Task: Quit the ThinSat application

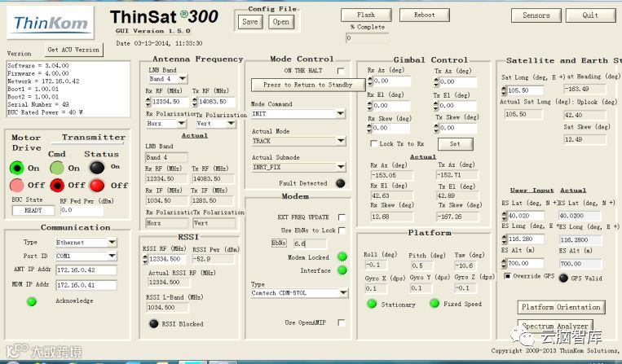Action: (590, 15)
